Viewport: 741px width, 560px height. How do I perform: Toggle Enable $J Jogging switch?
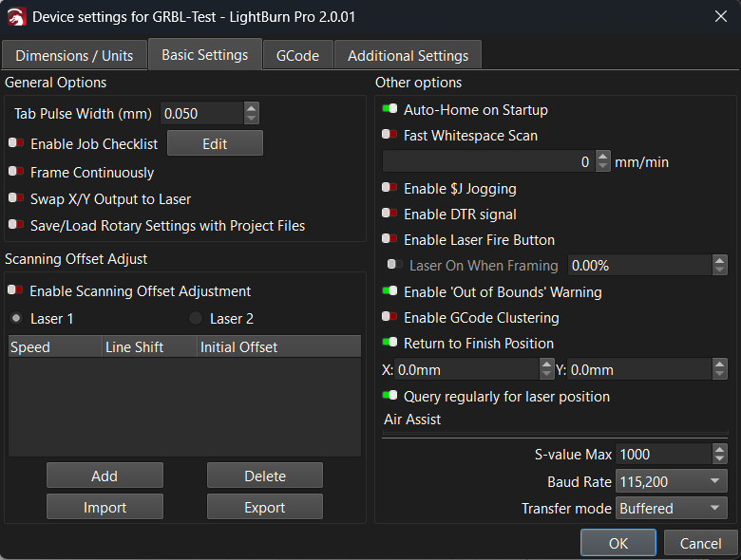pos(389,187)
